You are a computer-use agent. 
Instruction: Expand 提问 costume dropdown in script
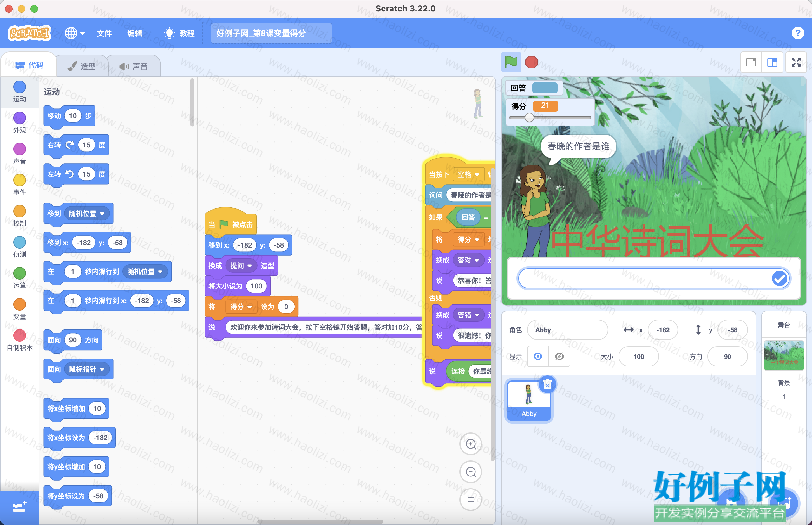241,266
